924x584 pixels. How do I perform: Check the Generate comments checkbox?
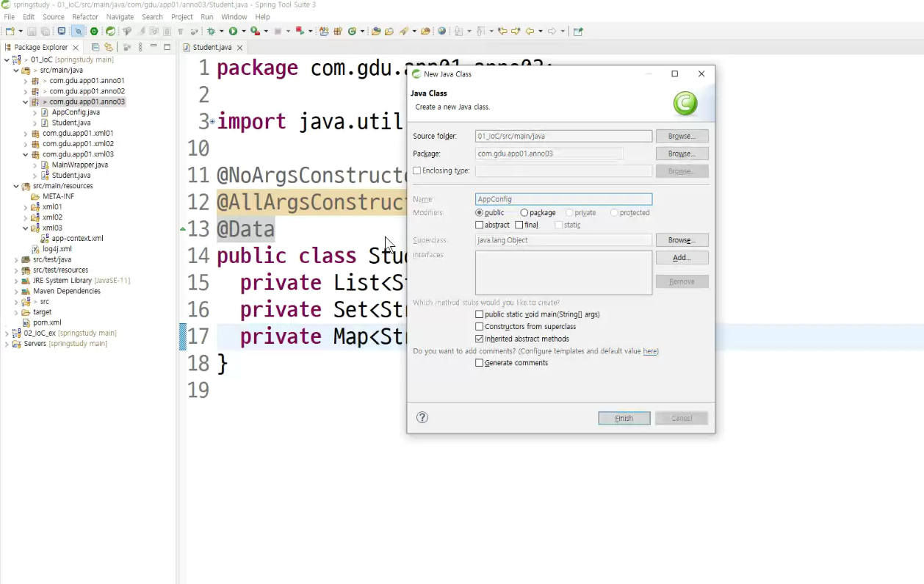pyautogui.click(x=480, y=362)
